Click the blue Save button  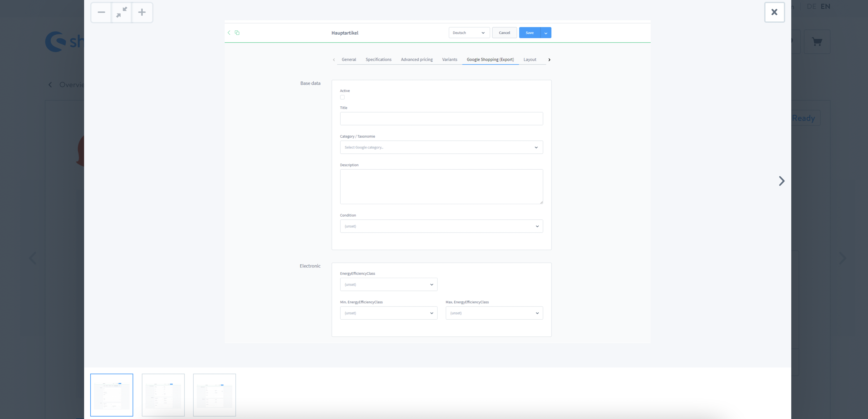point(529,33)
